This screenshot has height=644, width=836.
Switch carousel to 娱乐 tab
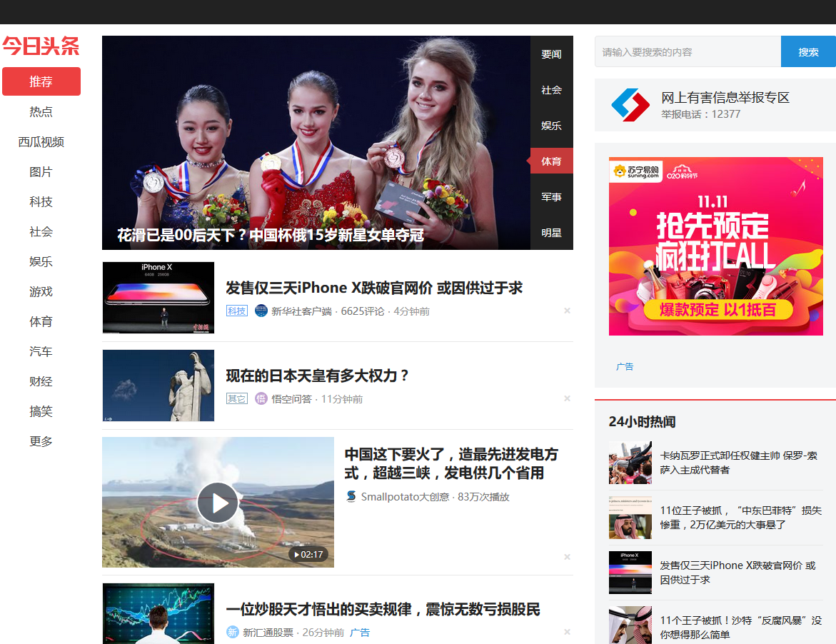coord(551,125)
